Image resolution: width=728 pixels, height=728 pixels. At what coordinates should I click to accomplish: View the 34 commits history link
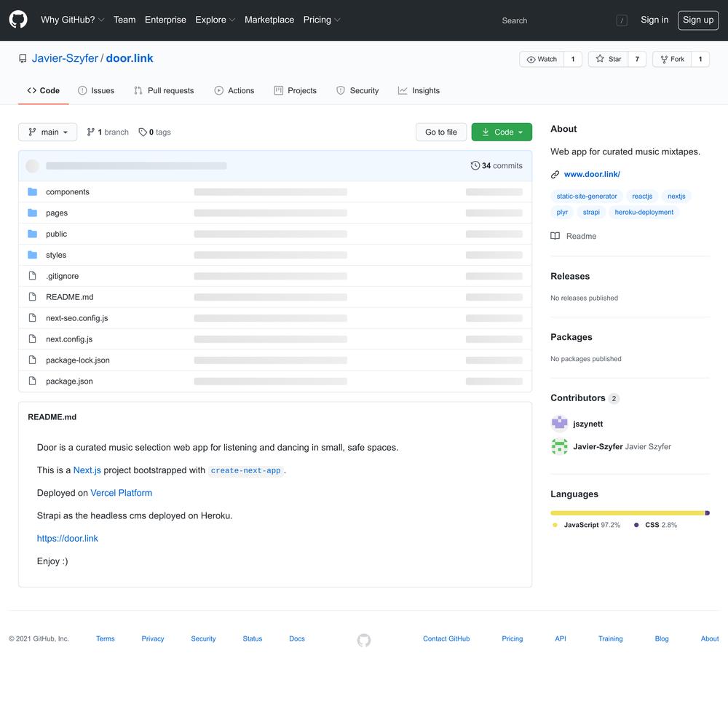(496, 166)
